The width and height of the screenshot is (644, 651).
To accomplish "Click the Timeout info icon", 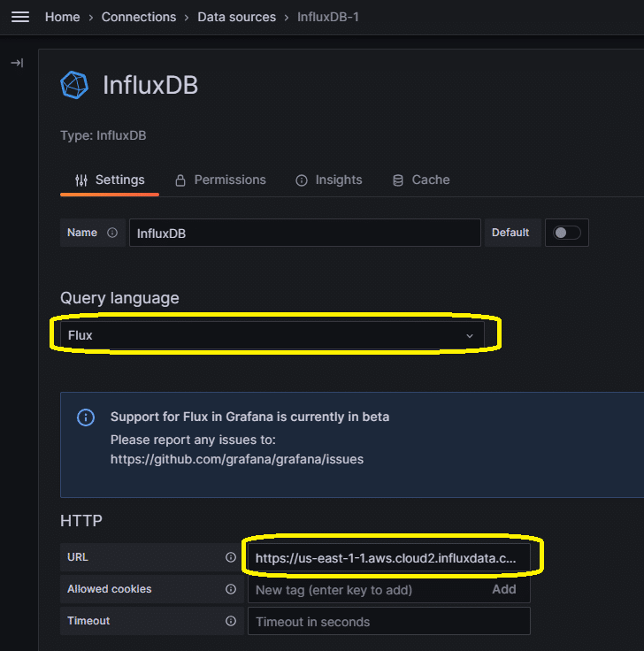I will pos(231,621).
